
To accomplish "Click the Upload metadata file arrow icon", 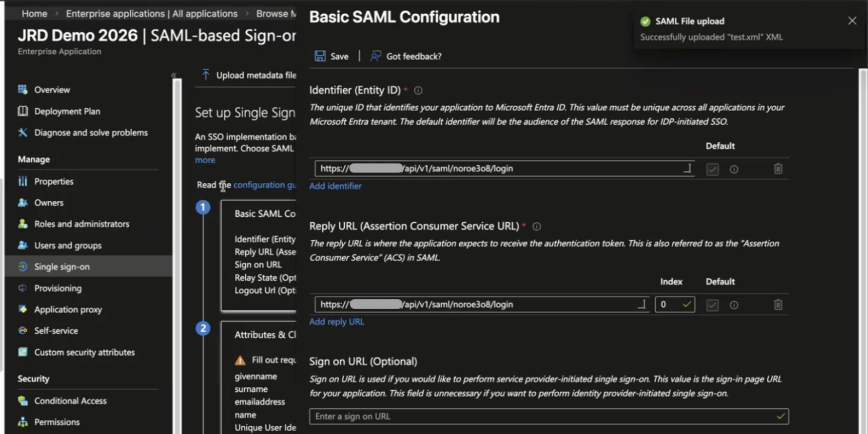I will [206, 74].
